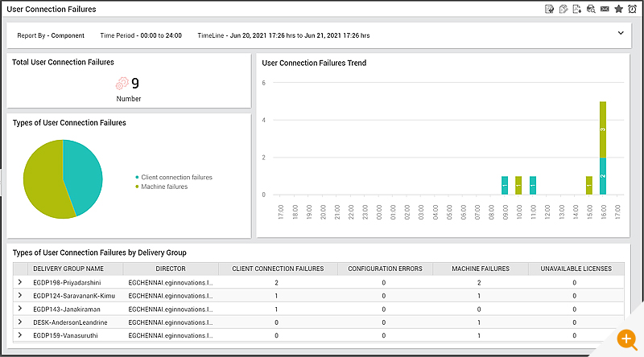Screen dimensions: 644x357
Task: Select the teal bar at 09:00
Action: pos(505,186)
